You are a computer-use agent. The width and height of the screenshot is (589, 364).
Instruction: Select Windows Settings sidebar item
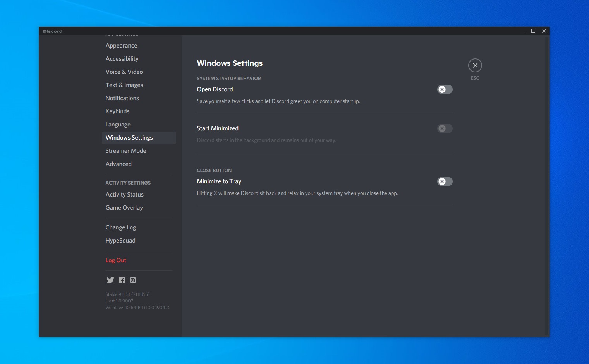pos(139,138)
